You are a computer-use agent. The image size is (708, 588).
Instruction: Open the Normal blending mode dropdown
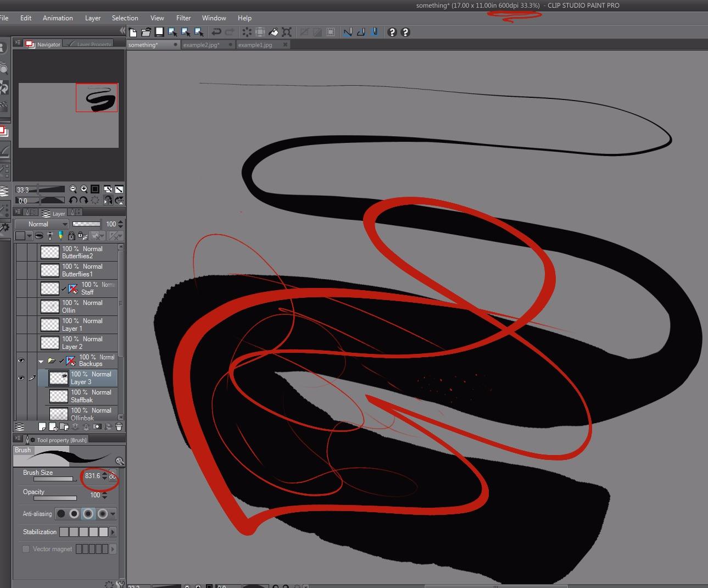[x=42, y=224]
